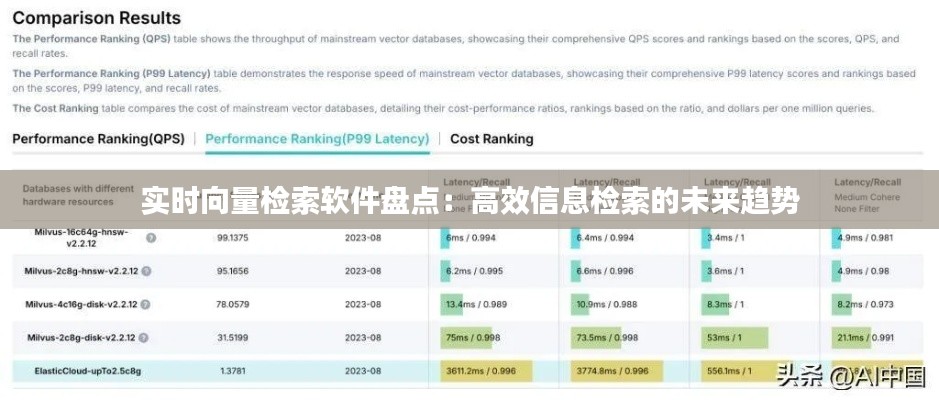Click latency cell '556.1ms / 1'
This screenshot has width=939, height=400.
click(x=730, y=371)
